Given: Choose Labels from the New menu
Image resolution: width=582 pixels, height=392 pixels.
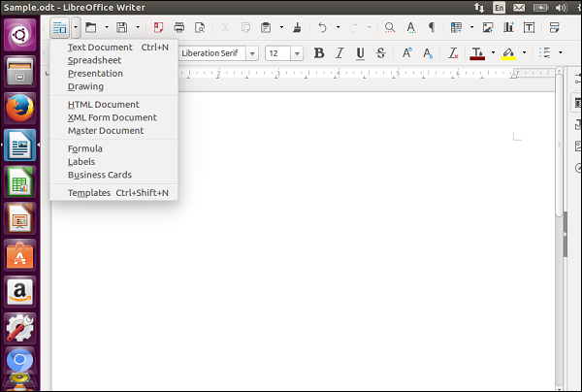Looking at the screenshot, I should tap(113, 162).
